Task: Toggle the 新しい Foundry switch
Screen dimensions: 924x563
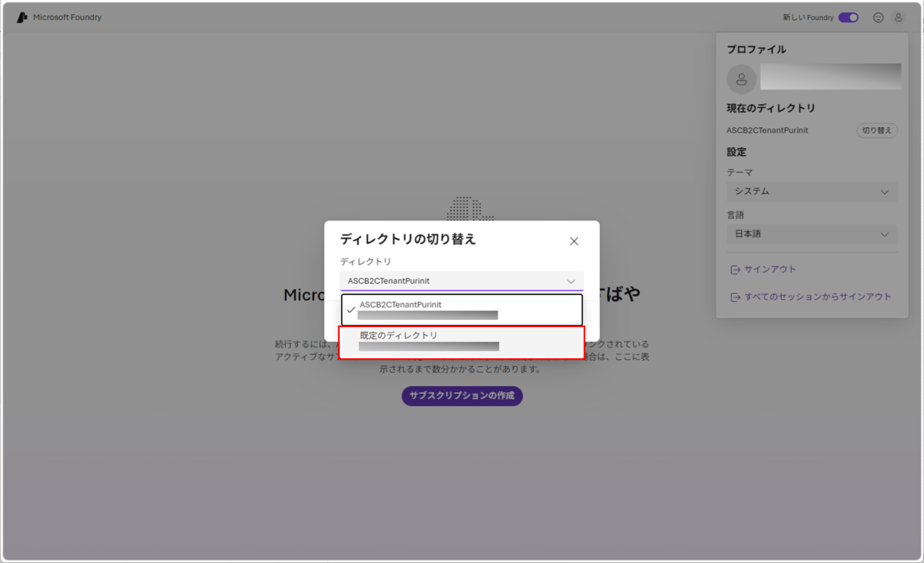Action: [x=848, y=18]
